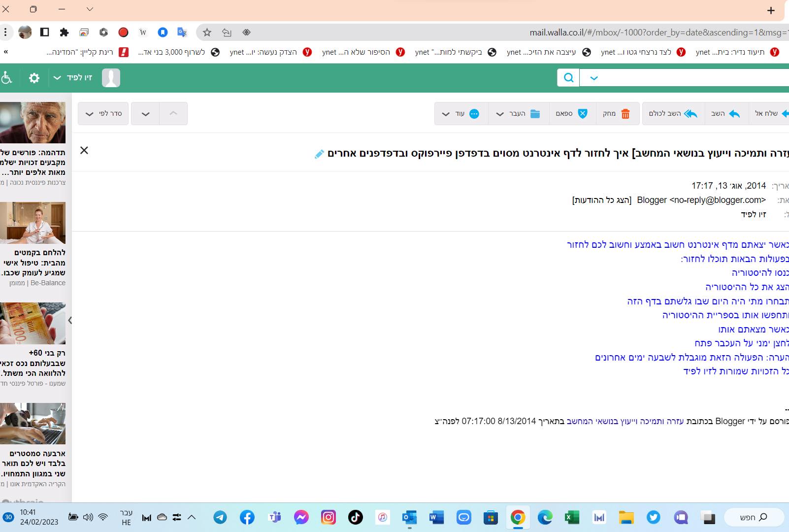Mark message as spam with shield icon
The height and width of the screenshot is (532, 789).
[582, 114]
